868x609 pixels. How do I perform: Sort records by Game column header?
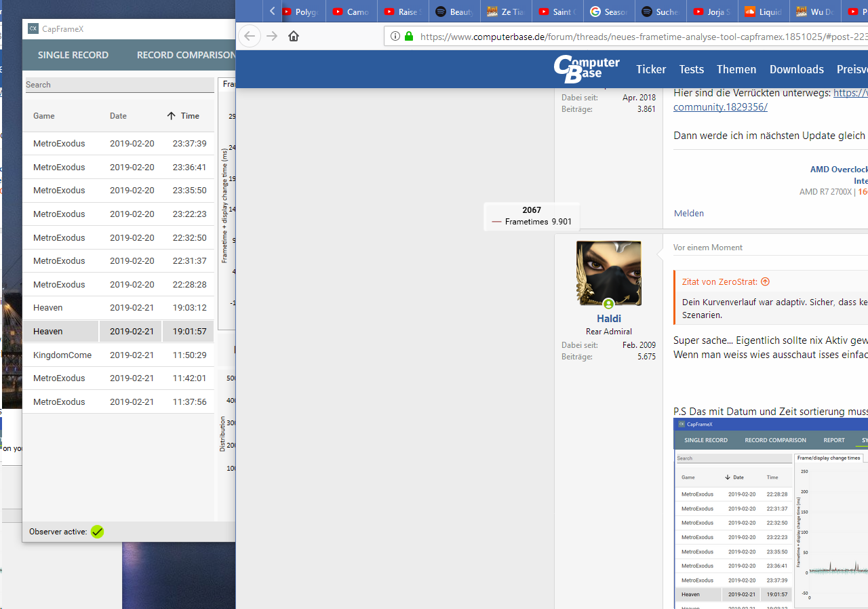click(x=44, y=116)
